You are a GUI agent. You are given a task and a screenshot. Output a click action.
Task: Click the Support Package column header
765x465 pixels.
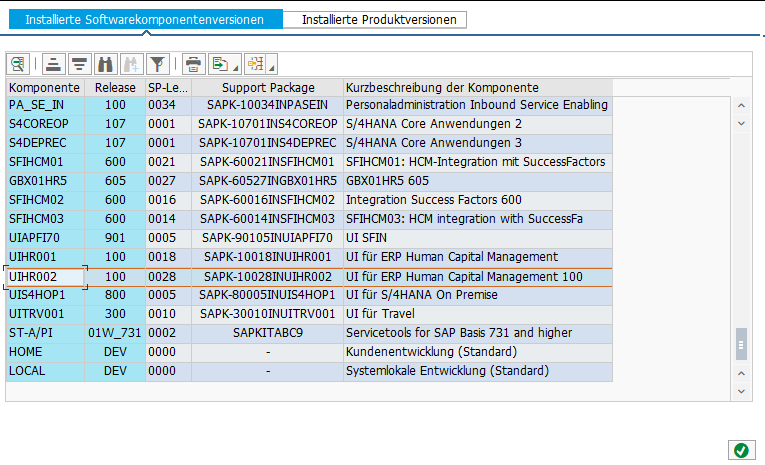tap(268, 88)
